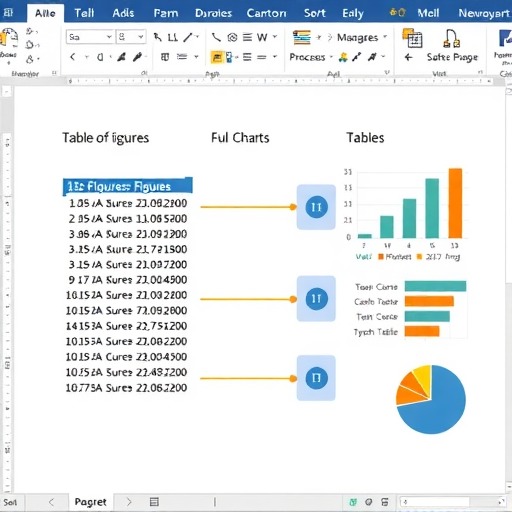Viewport: 512px width, 512px height.
Task: Click the 'Tables' heading
Action: coord(365,138)
